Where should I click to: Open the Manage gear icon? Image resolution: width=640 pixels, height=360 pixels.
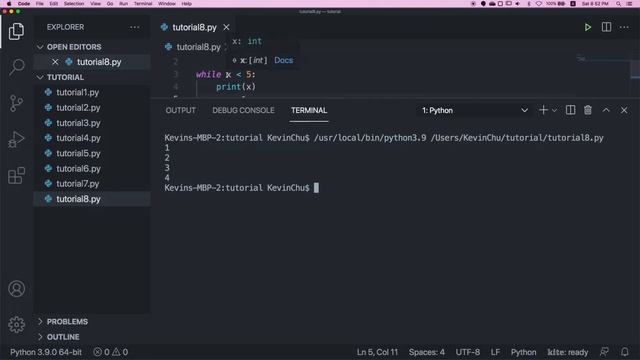[x=16, y=324]
